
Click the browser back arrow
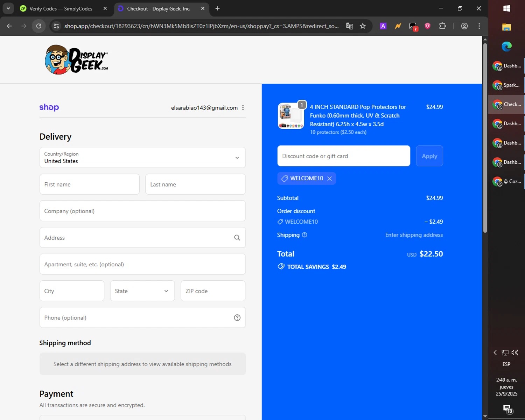[9, 26]
